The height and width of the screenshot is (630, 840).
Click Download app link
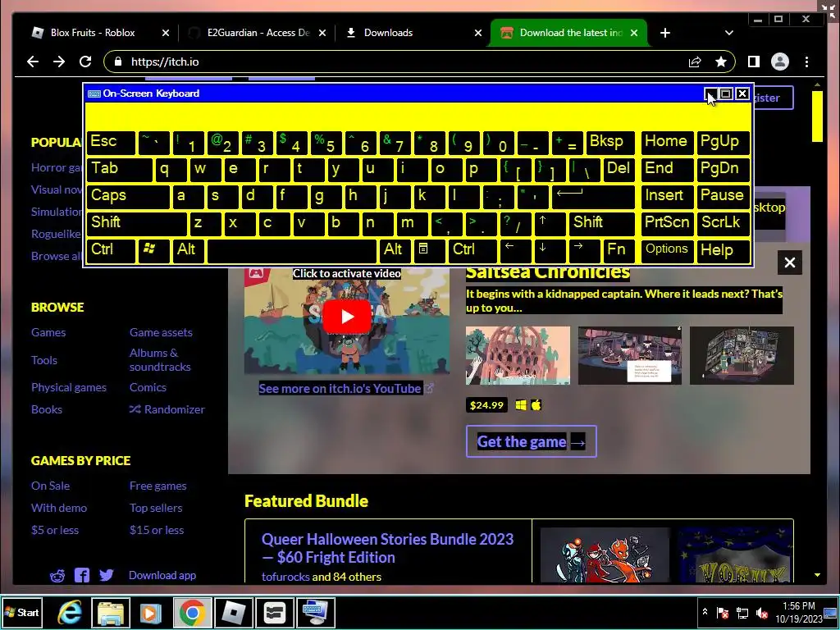coord(162,575)
